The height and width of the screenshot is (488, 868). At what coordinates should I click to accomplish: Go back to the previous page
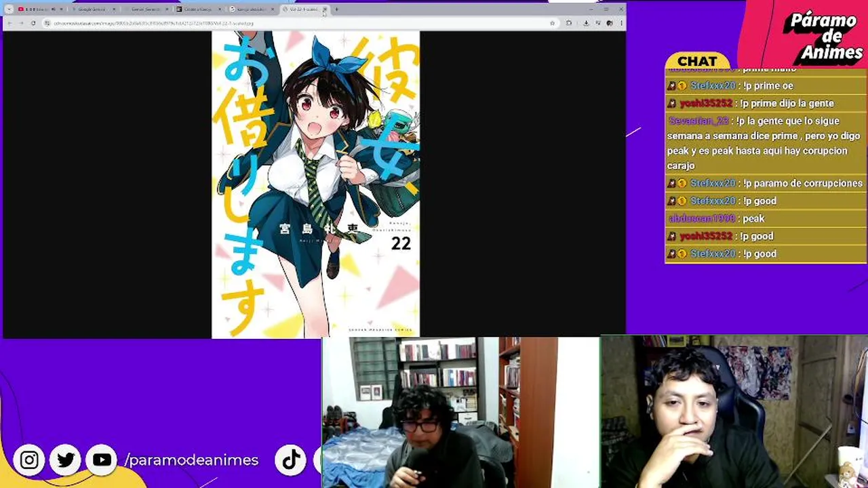pyautogui.click(x=9, y=23)
